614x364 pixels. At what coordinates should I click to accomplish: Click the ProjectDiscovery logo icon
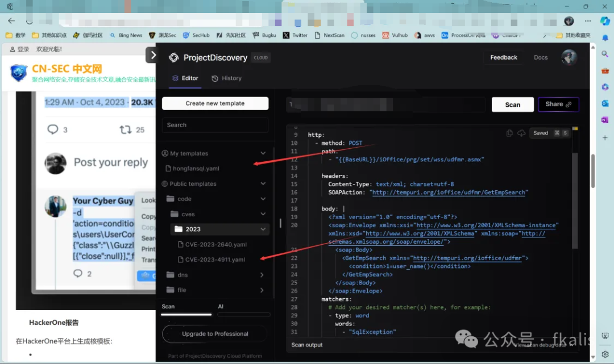click(173, 57)
